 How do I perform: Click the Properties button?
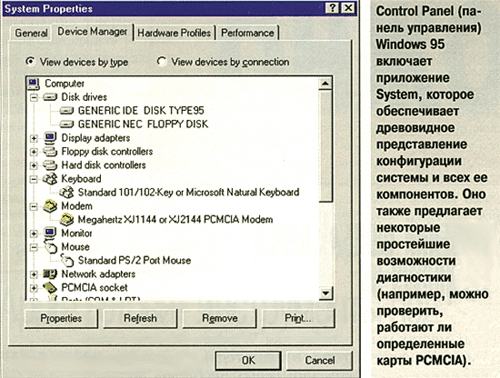61,318
